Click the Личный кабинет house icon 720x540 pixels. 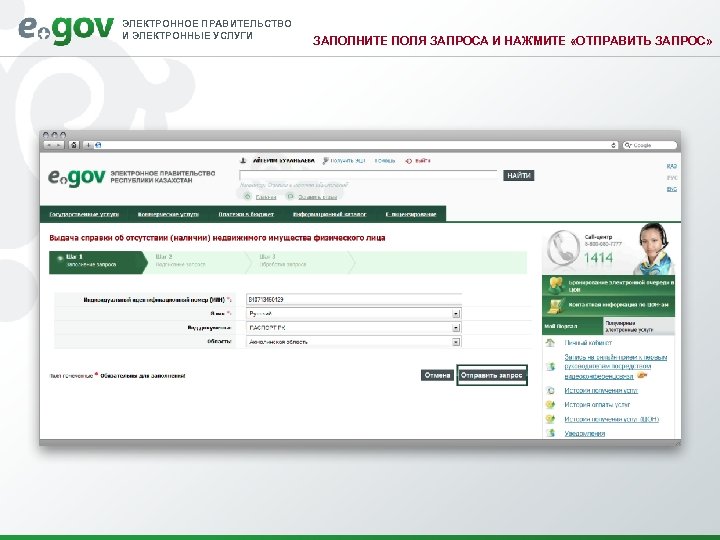click(550, 343)
